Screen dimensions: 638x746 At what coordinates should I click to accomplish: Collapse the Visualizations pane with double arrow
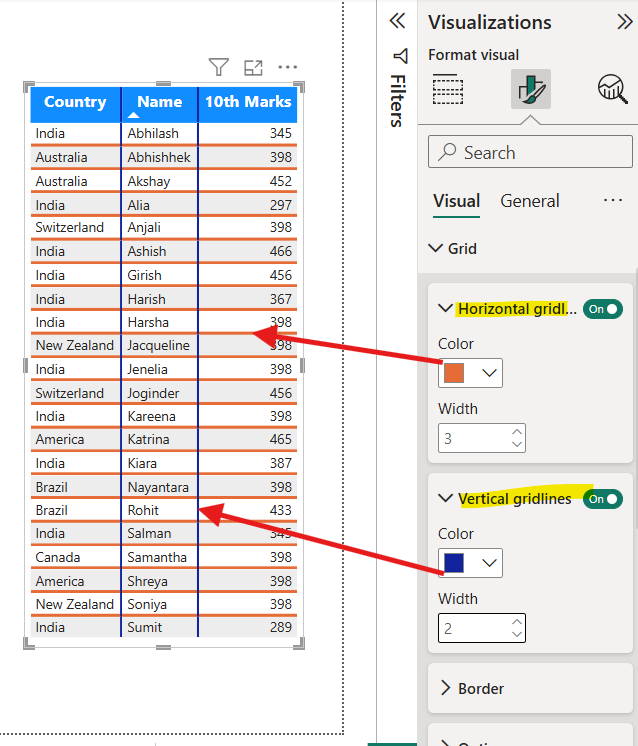[x=625, y=22]
